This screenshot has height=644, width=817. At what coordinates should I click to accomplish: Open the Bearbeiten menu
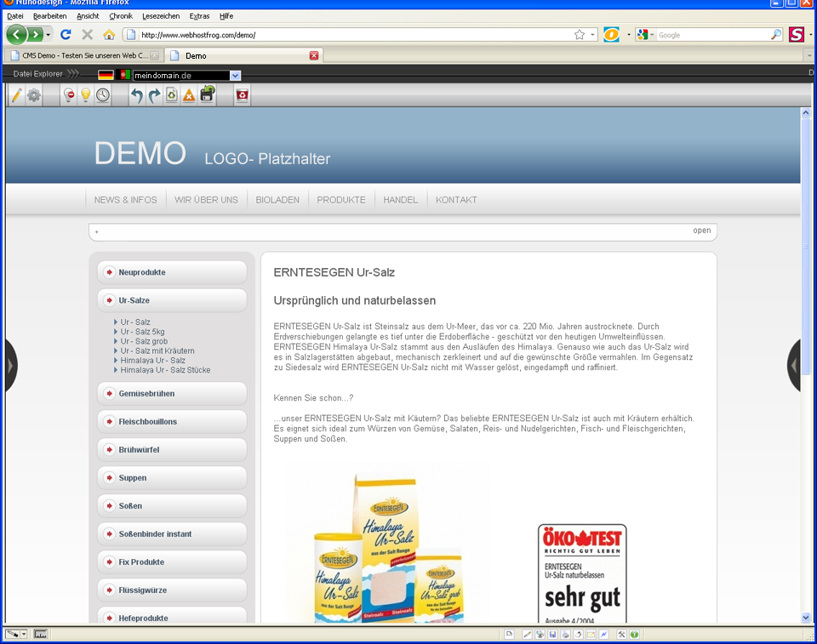(x=50, y=16)
